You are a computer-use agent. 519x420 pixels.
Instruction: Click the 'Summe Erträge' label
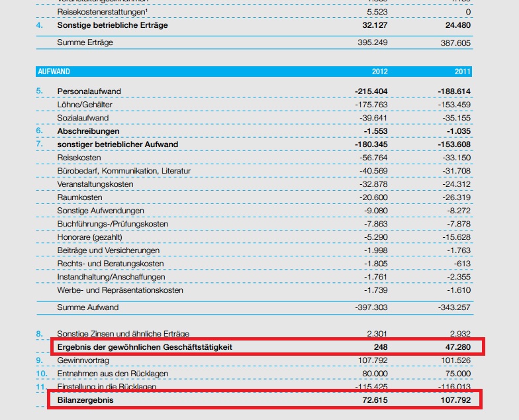[85, 42]
